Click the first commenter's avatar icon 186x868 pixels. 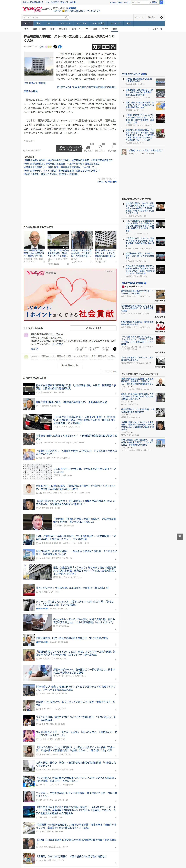(26, 335)
